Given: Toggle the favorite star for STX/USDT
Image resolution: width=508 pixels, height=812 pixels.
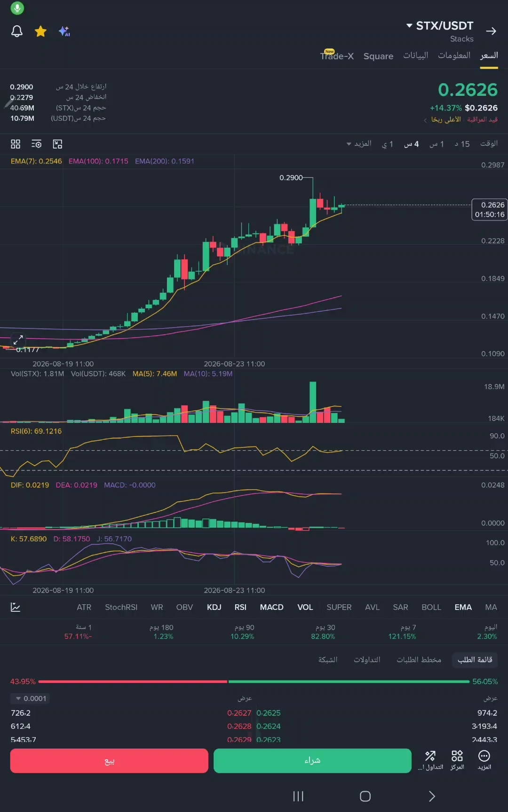Looking at the screenshot, I should tap(41, 31).
